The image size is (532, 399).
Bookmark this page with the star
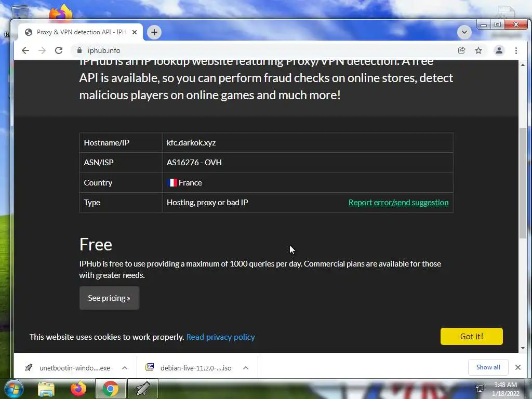point(478,50)
